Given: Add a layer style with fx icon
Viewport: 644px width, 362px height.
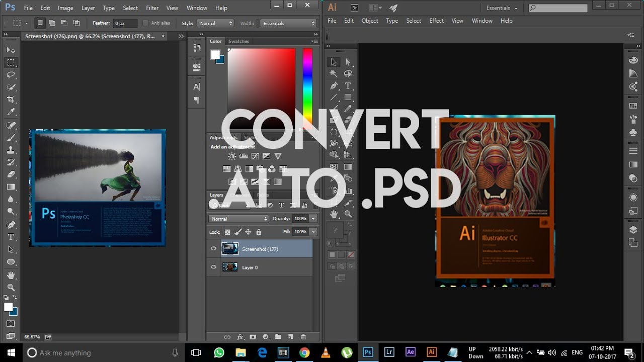Looking at the screenshot, I should click(240, 337).
